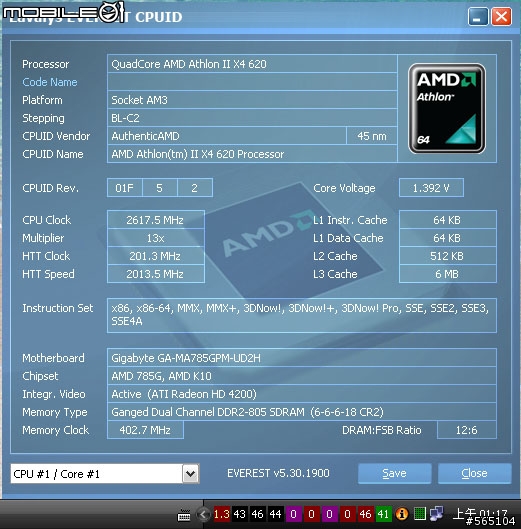Click the 402.7 MHz memory clock value
Image resolution: width=521 pixels, height=529 pixels.
click(x=145, y=430)
